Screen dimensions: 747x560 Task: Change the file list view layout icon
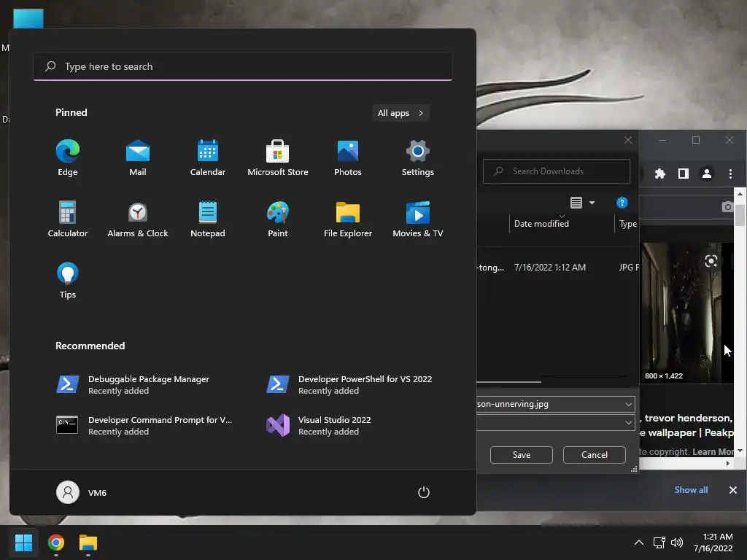576,203
